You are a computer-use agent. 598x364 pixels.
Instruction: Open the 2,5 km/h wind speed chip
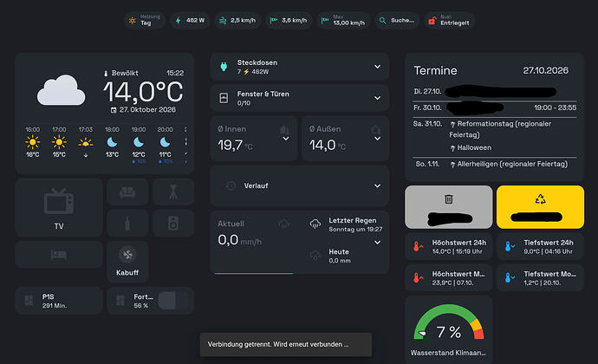pyautogui.click(x=237, y=20)
